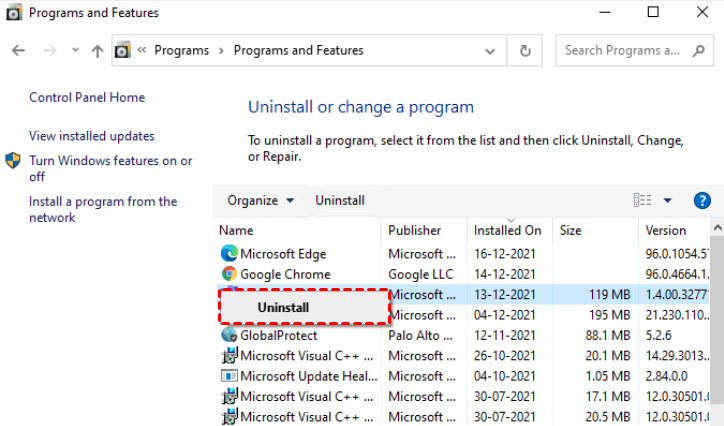Open Install a program from the network
724x426 pixels.
click(103, 210)
